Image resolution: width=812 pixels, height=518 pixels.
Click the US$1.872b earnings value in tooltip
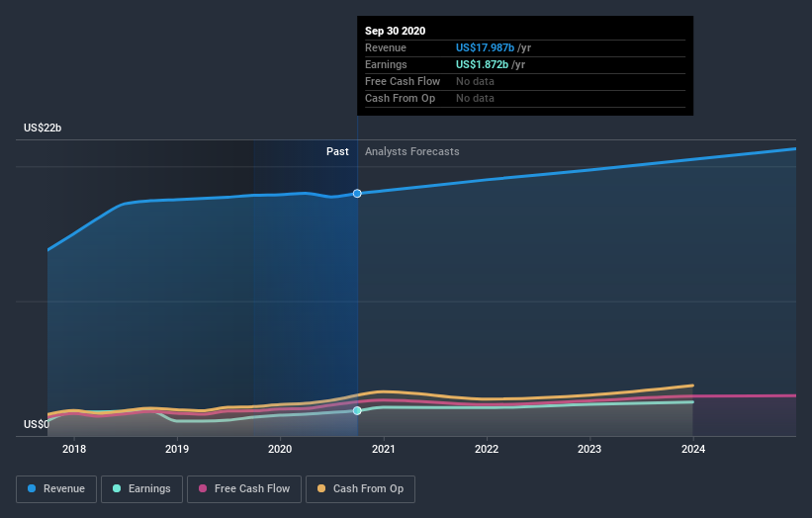tap(482, 64)
